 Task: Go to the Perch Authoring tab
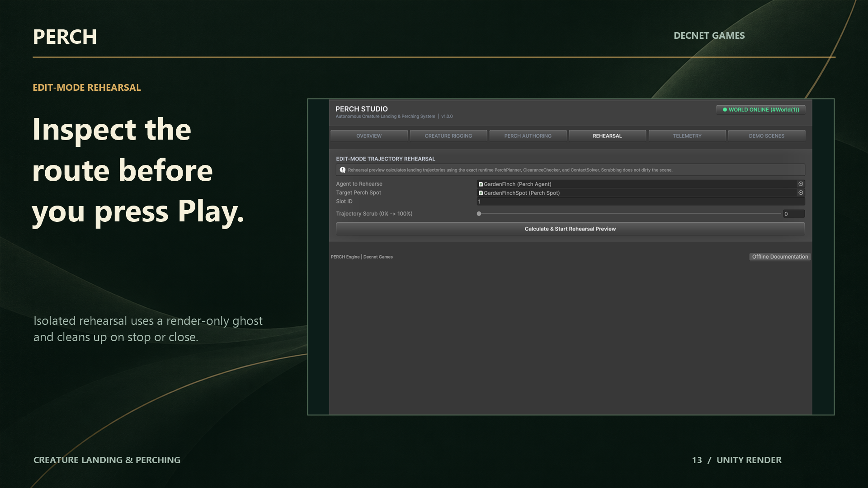(528, 136)
